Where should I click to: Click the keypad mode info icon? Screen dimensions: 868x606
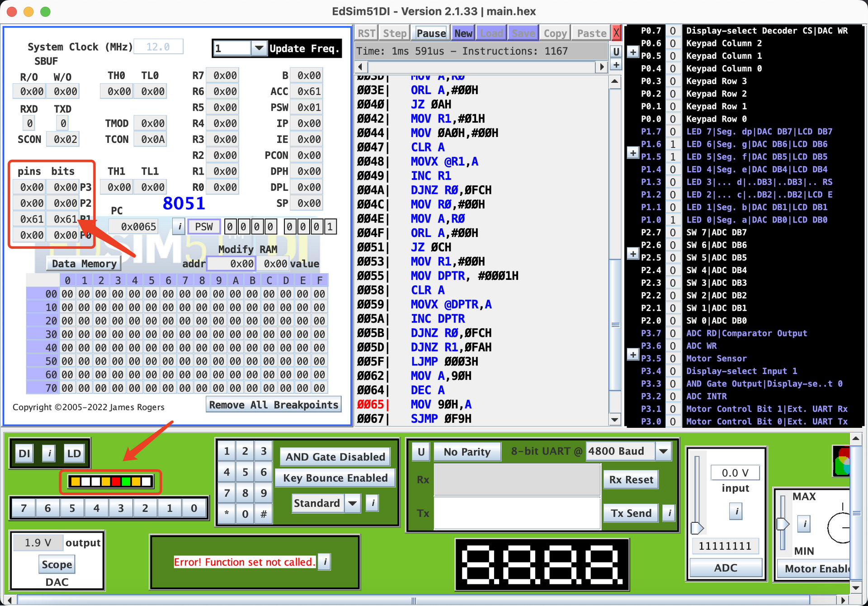click(373, 503)
